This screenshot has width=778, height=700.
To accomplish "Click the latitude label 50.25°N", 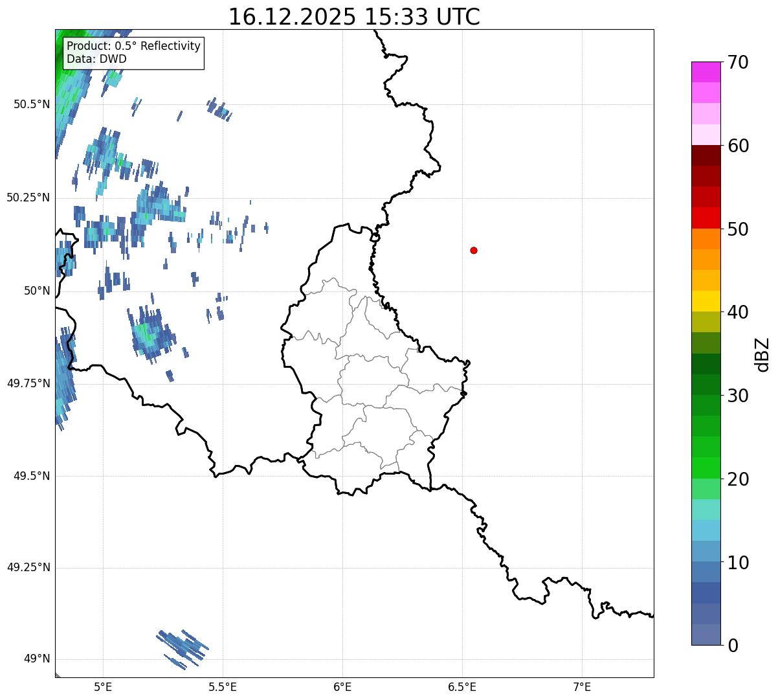I will (28, 198).
